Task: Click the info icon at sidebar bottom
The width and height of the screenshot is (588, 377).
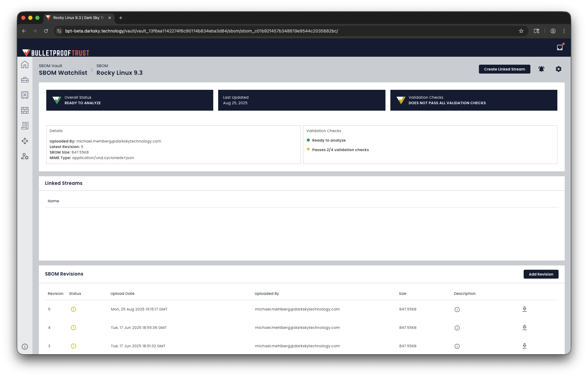Action: (25, 347)
